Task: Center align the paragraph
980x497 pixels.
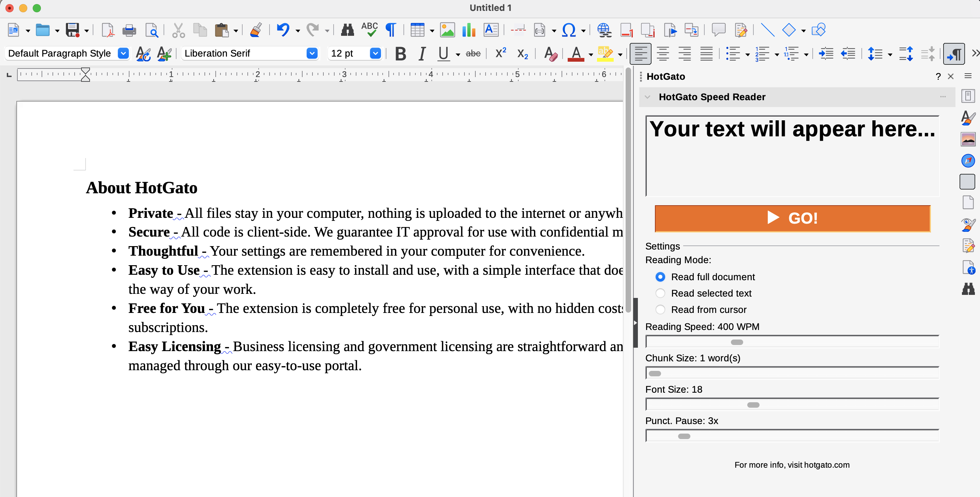Action: point(663,54)
